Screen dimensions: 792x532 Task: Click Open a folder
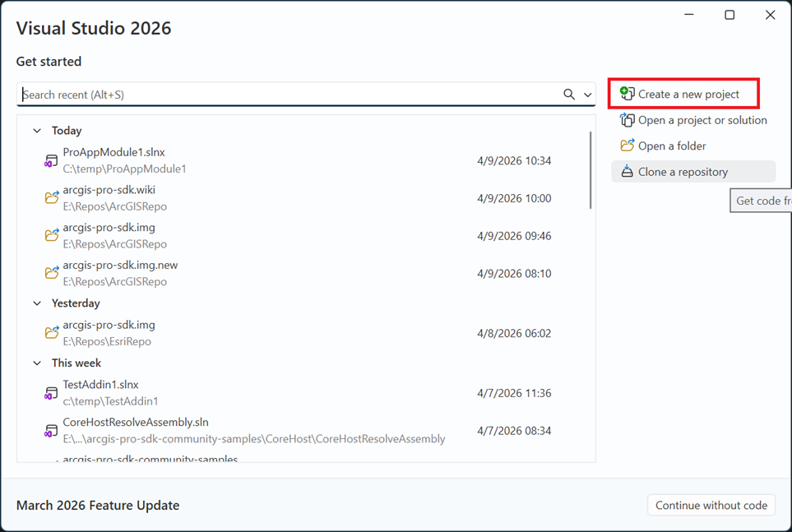click(693, 146)
